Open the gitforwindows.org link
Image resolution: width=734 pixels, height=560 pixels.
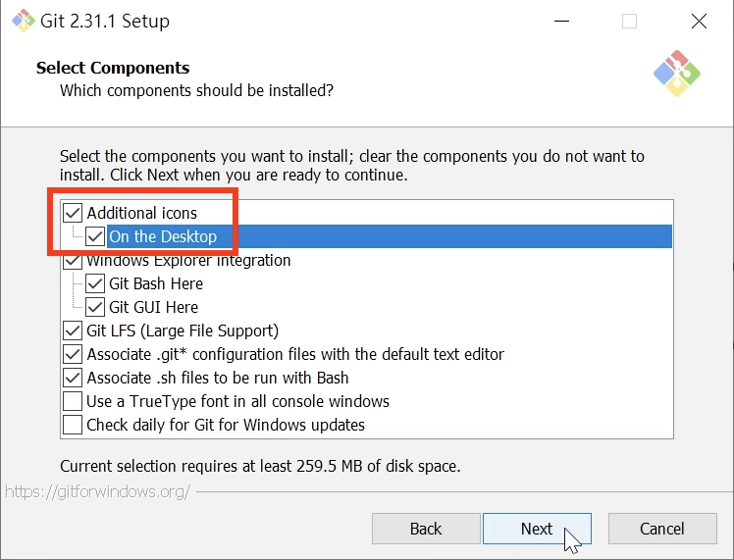(97, 491)
